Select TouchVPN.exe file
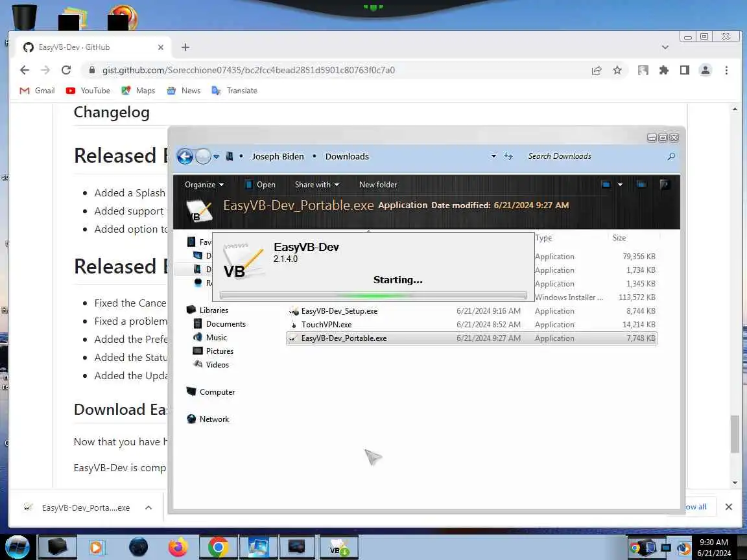This screenshot has width=747, height=560. click(x=471, y=325)
